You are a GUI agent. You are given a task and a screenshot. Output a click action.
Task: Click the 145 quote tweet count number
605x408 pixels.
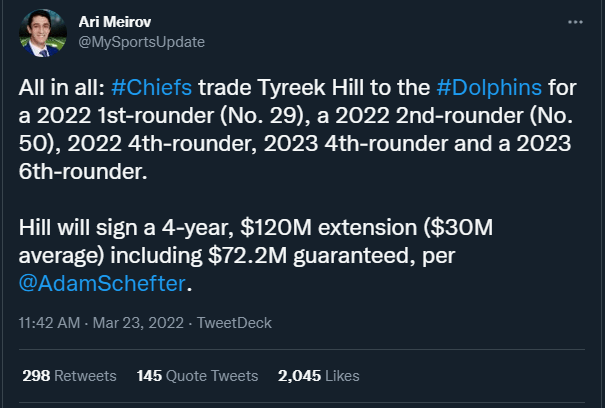coord(150,376)
